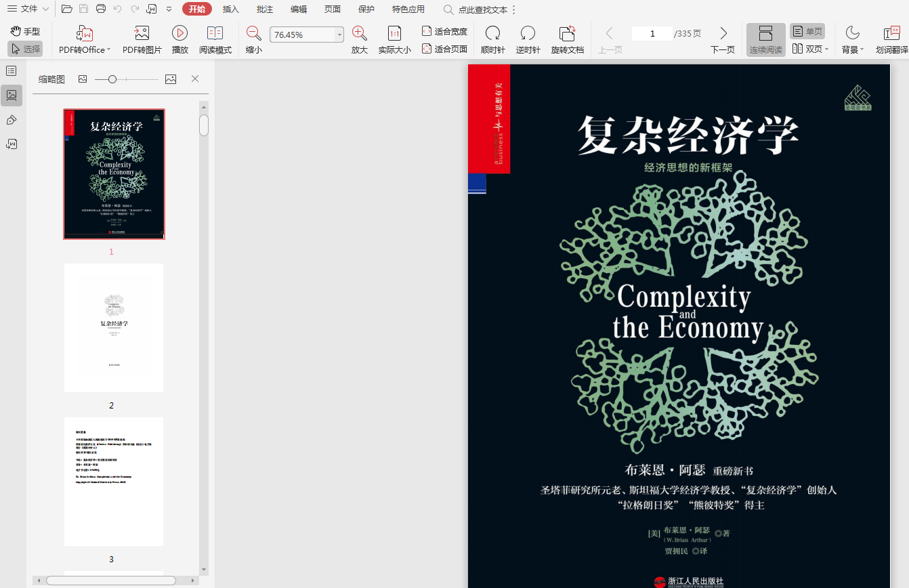Click the 旋转文档 rotate document tool
Image resolution: width=909 pixels, height=588 pixels.
coord(568,40)
